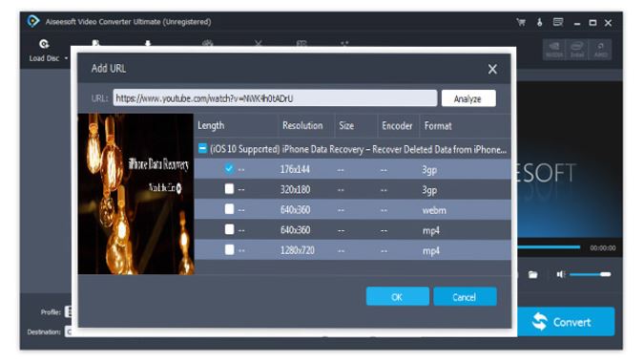This screenshot has width=644, height=363.
Task: Adjust the volume slider
Action: point(591,274)
